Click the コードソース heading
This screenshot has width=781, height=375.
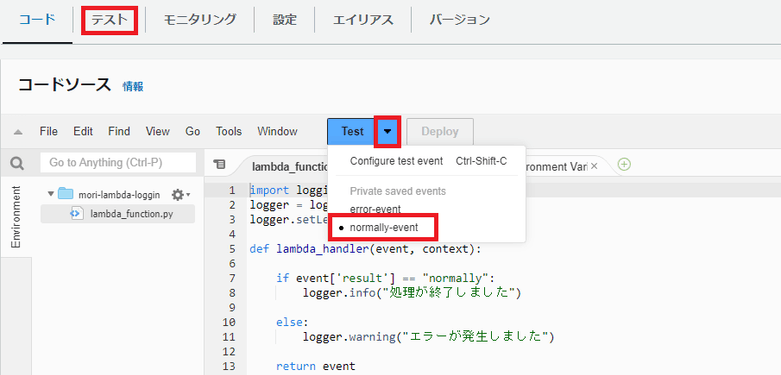[65, 85]
